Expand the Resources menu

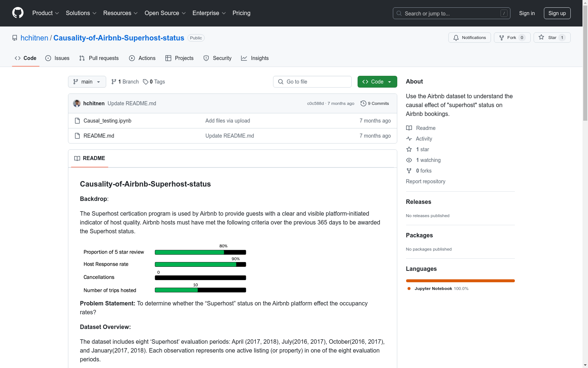(120, 13)
